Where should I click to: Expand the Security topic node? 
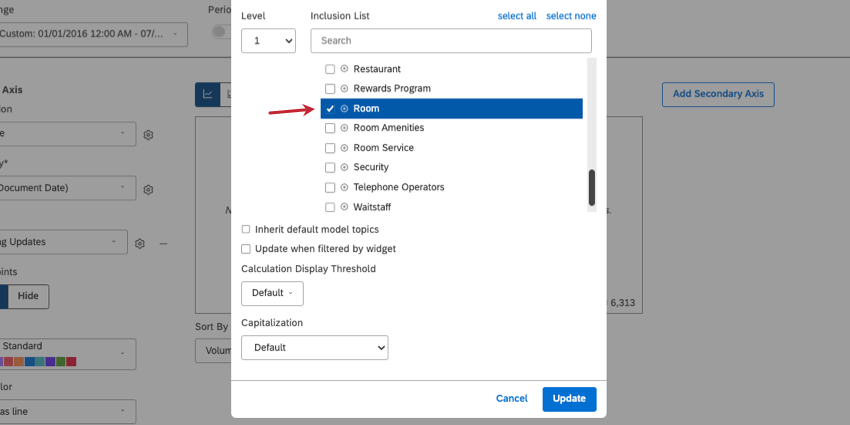pyautogui.click(x=344, y=167)
